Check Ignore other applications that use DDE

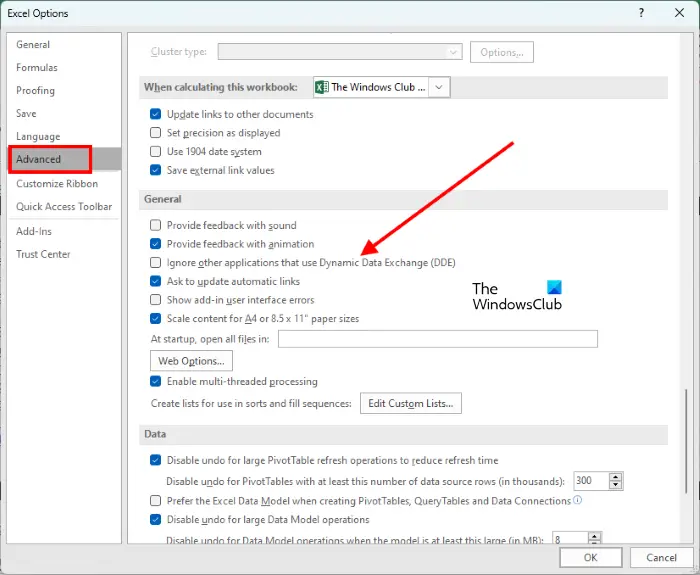(x=155, y=262)
